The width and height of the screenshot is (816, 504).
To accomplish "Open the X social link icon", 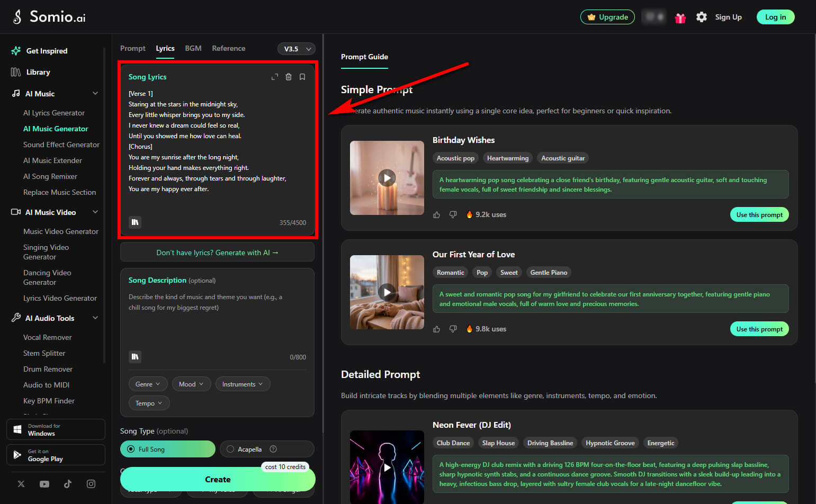I will (x=21, y=484).
